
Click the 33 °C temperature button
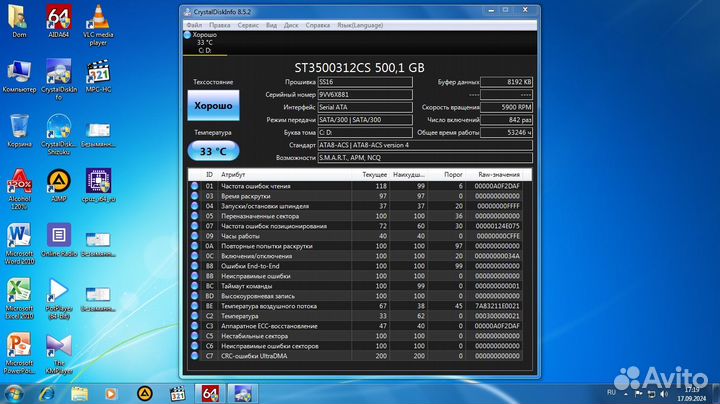214,151
